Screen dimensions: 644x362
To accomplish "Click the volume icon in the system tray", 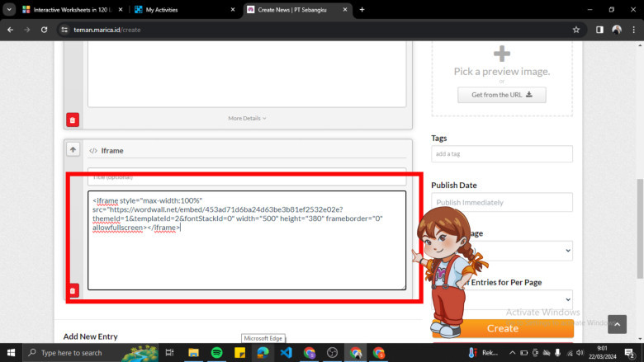I will click(580, 353).
